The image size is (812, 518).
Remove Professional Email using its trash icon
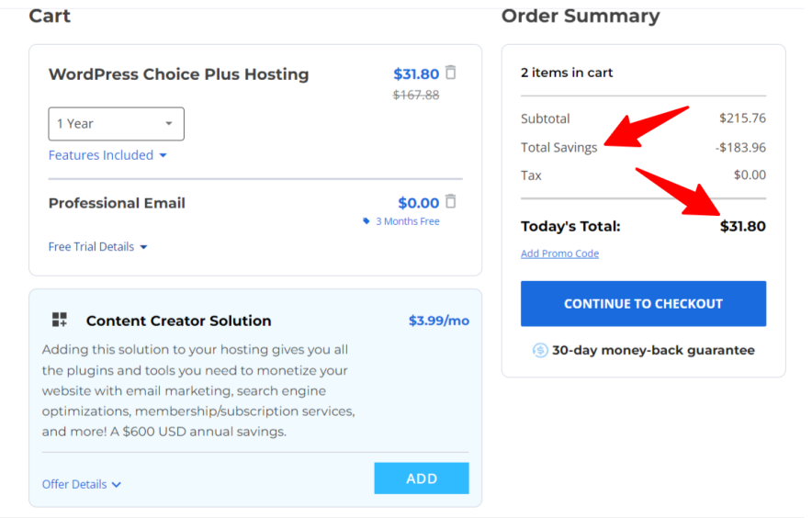coord(450,201)
